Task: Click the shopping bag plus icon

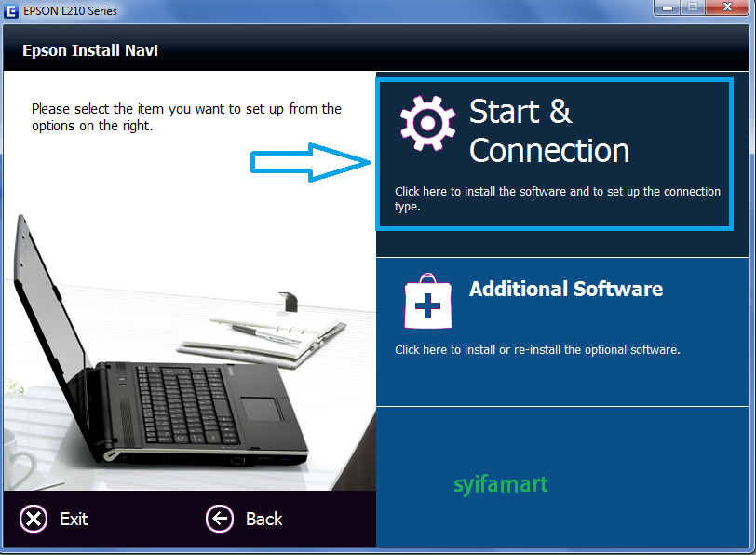Action: click(428, 302)
